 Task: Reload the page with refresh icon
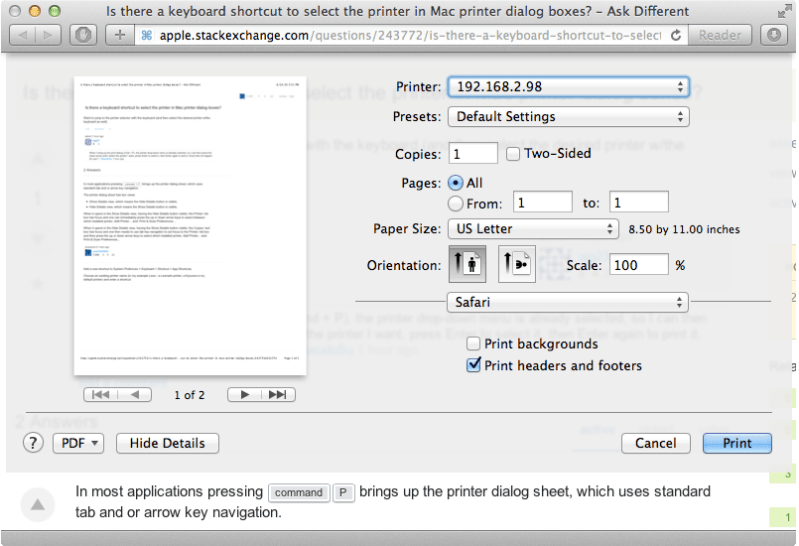tap(676, 35)
